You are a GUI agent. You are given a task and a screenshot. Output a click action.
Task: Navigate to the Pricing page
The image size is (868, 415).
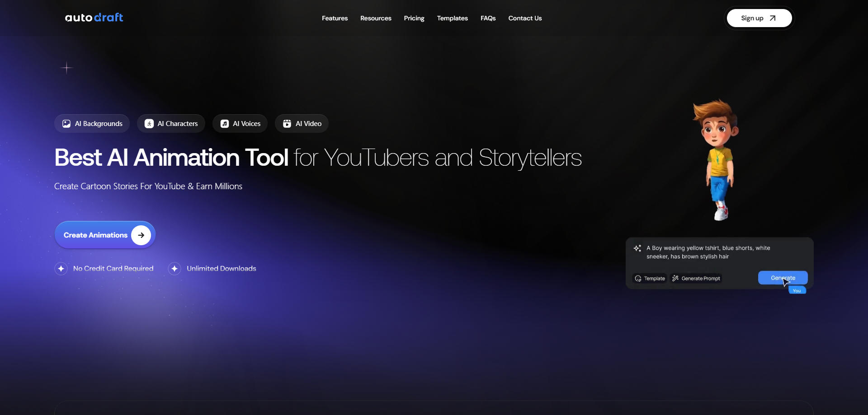click(x=414, y=19)
